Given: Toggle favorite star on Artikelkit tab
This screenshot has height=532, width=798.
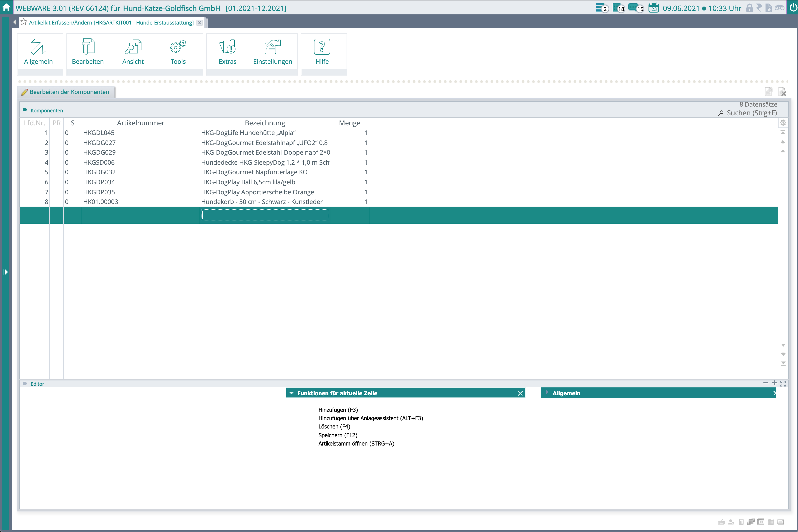Looking at the screenshot, I should 24,22.
